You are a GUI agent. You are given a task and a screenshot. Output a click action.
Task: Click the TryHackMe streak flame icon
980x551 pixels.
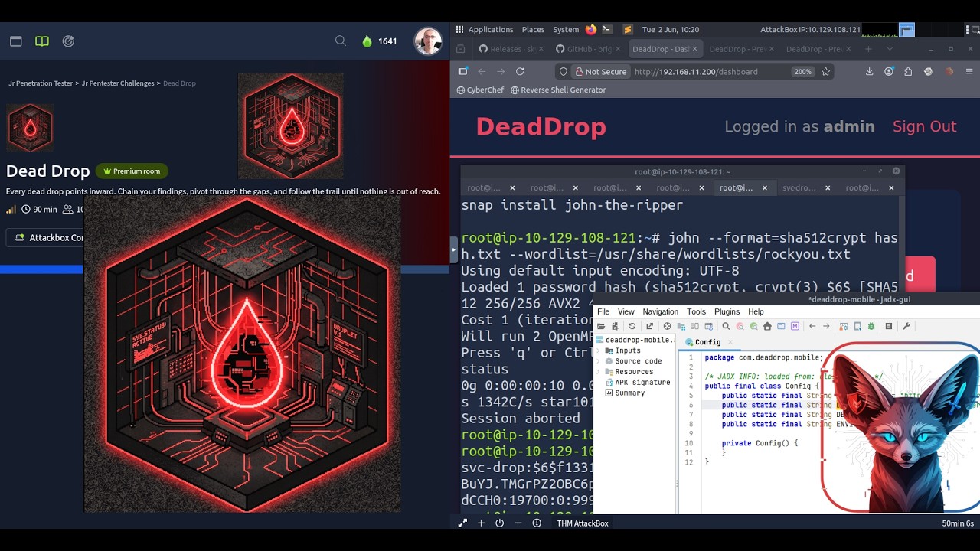367,41
